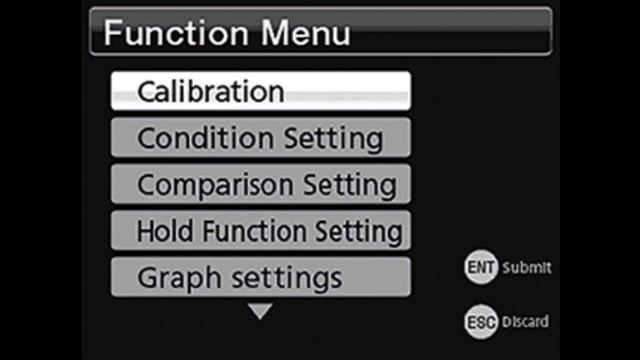Select the Graph settings entry

(x=261, y=277)
